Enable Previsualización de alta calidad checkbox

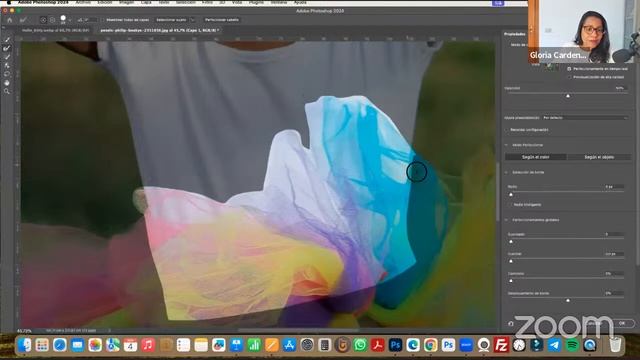(569, 77)
